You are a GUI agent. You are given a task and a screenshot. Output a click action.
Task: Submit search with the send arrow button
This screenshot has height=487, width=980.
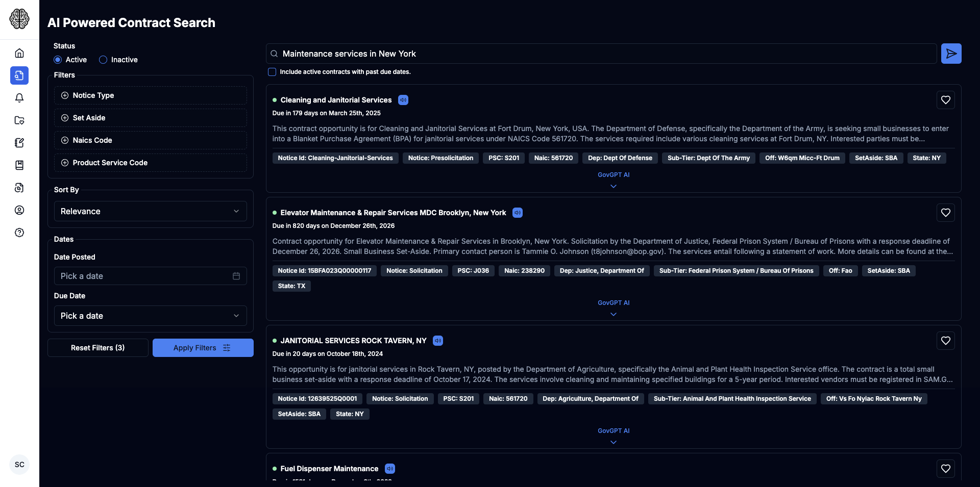[951, 54]
